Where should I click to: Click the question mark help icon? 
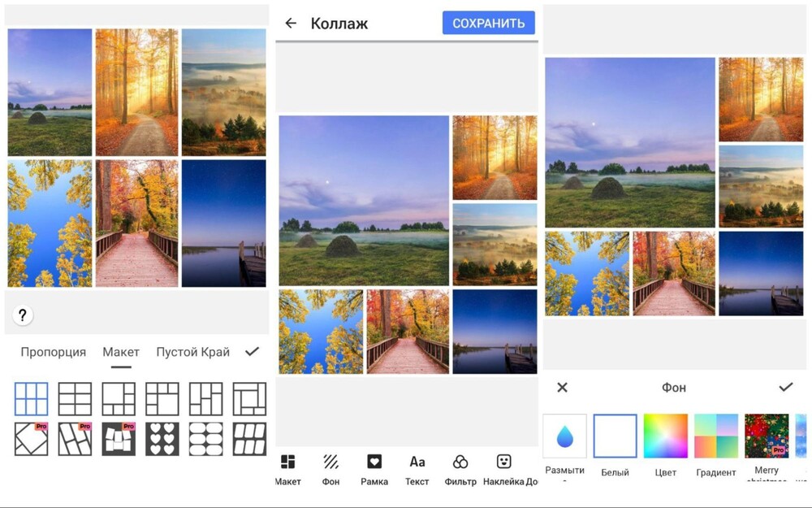pyautogui.click(x=22, y=315)
